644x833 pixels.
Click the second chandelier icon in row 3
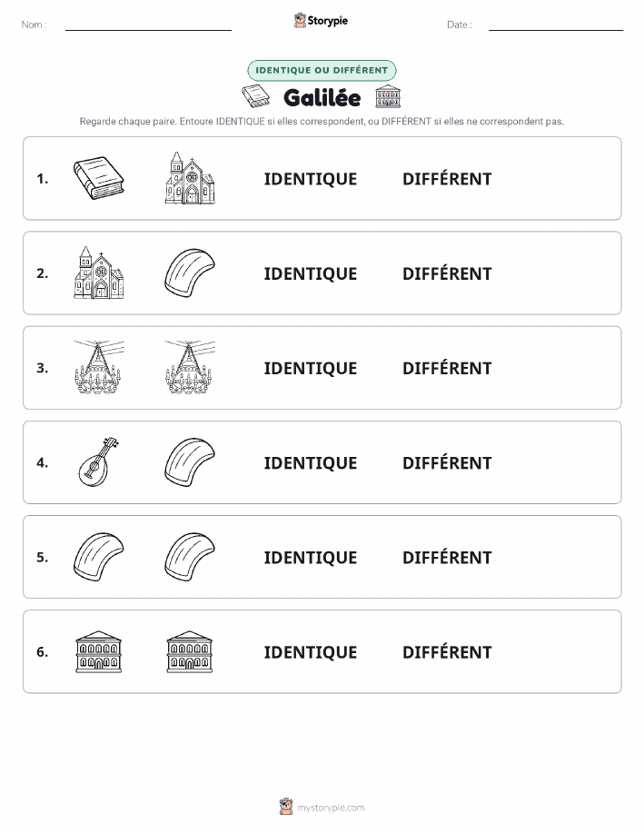click(x=190, y=367)
